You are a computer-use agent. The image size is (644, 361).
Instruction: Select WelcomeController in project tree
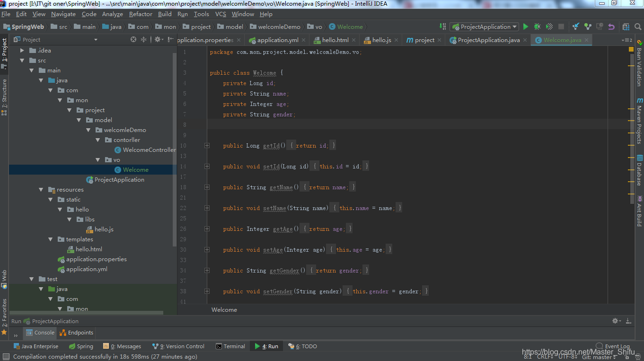click(x=145, y=150)
